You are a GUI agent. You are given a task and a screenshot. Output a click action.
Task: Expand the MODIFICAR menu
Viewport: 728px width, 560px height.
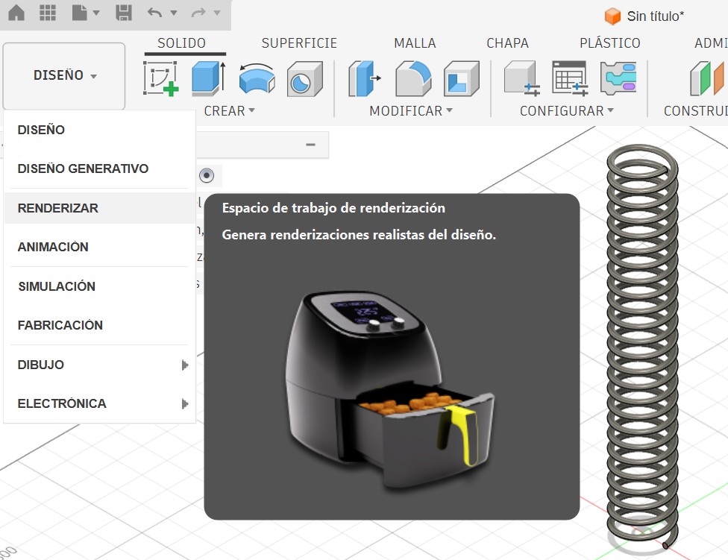411,111
